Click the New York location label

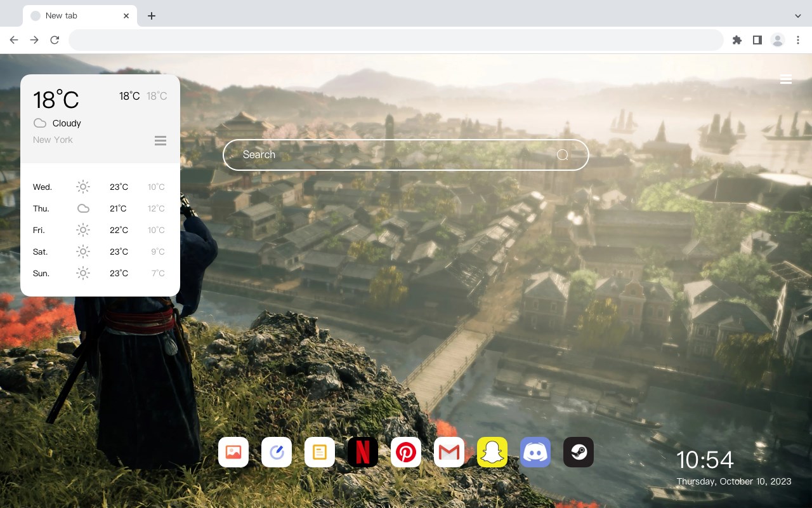point(53,140)
